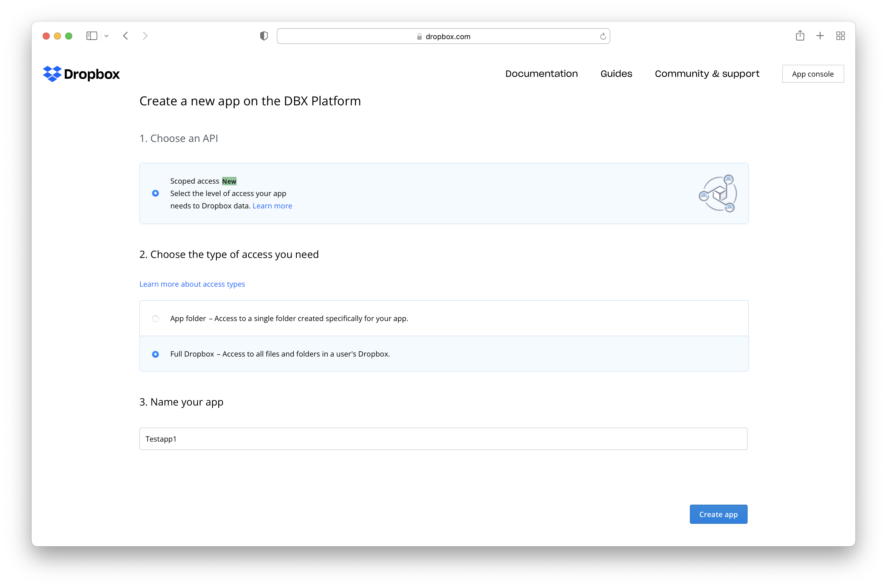Click the '1. Choose an API' heading
Screen dimensions: 887x588
179,138
